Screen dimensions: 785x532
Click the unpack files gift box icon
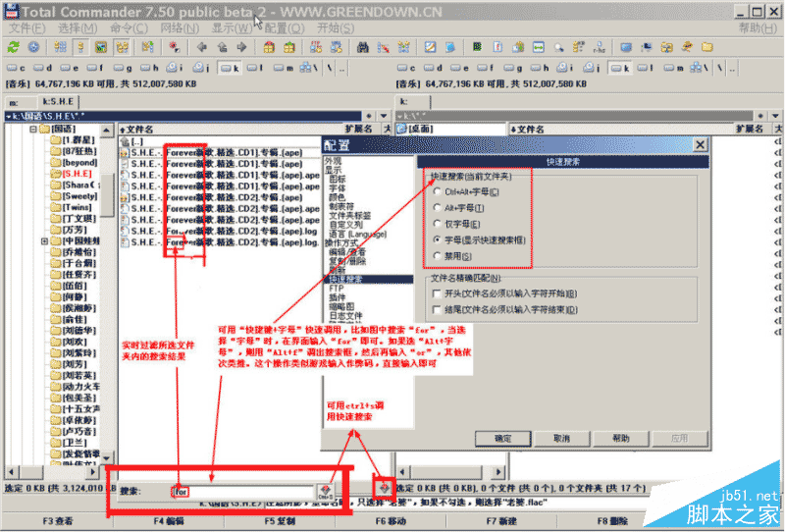pyautogui.click(x=288, y=47)
